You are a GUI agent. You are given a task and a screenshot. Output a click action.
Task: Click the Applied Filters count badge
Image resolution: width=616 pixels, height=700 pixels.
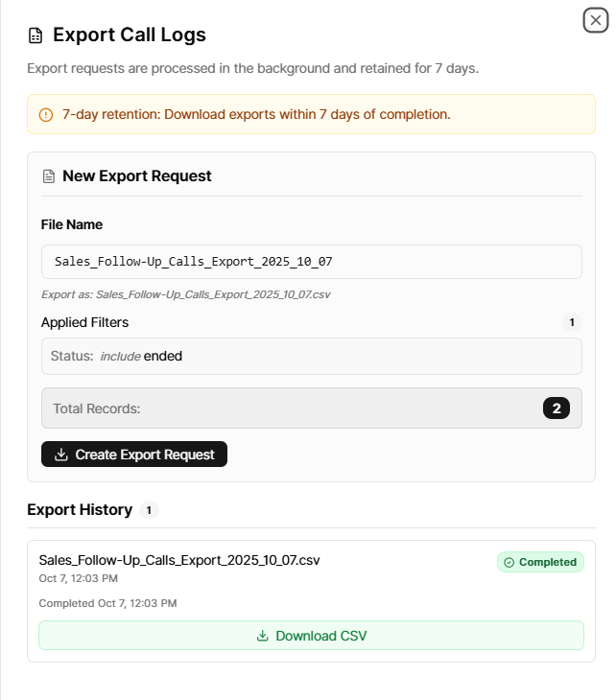coord(572,322)
